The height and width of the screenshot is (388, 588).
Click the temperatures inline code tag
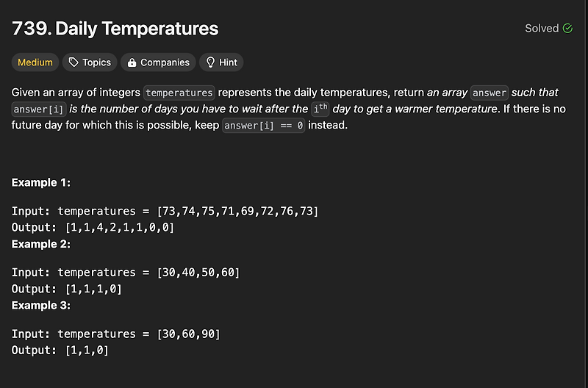point(179,93)
